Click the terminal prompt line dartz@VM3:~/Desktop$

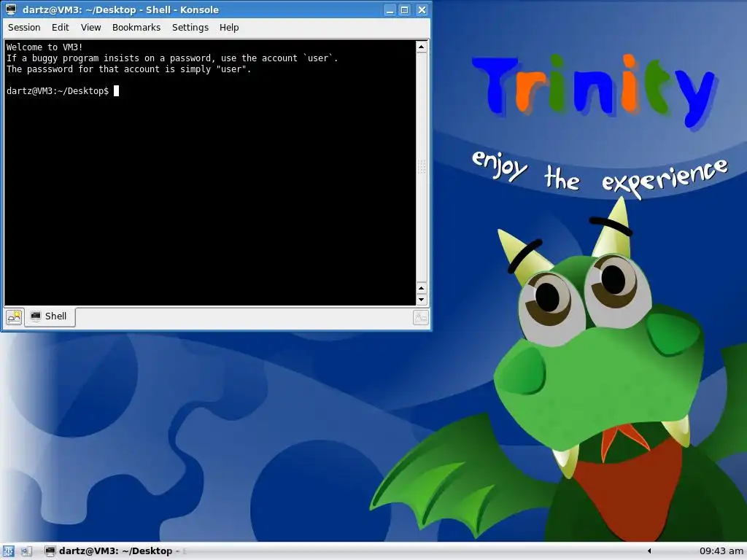pos(58,91)
